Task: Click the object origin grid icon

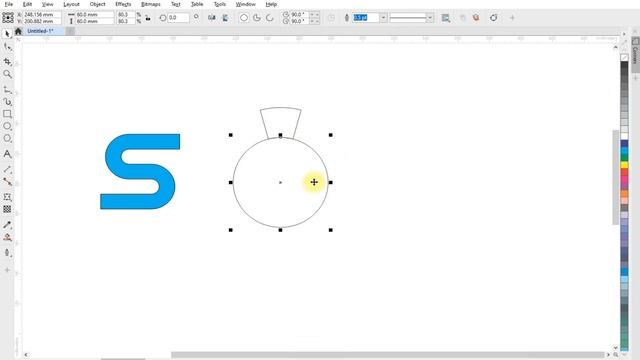Action: point(8,18)
